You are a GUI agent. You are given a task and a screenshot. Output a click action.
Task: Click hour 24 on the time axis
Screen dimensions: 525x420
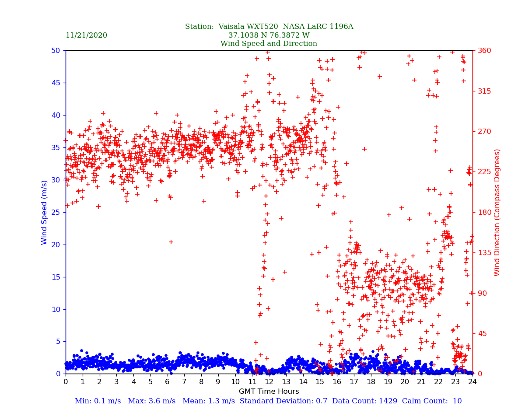point(472,382)
